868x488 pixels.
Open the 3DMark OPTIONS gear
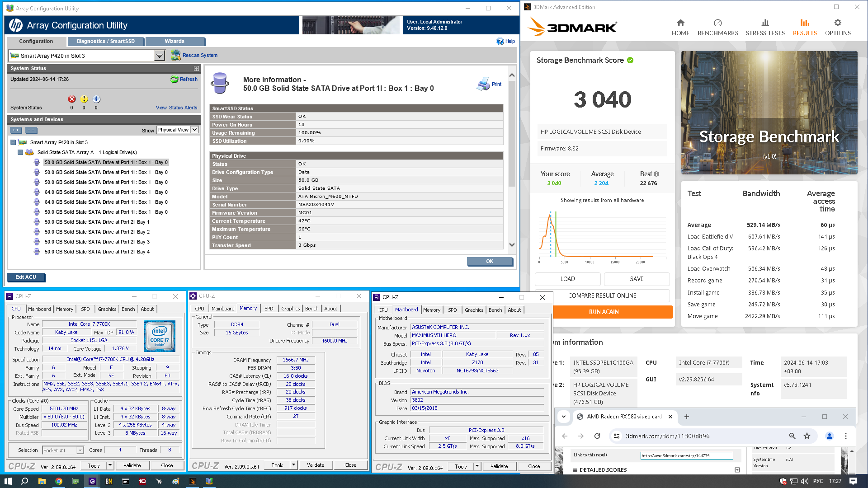[x=838, y=23]
